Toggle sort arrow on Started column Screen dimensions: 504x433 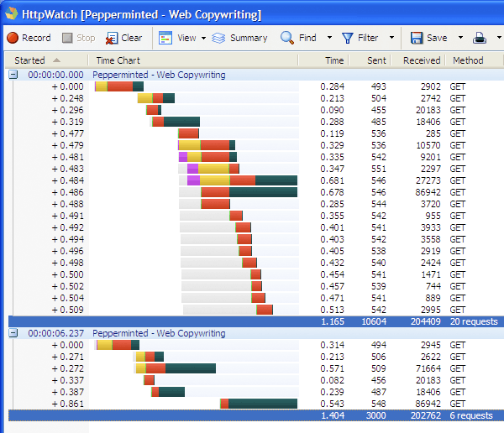(x=56, y=60)
